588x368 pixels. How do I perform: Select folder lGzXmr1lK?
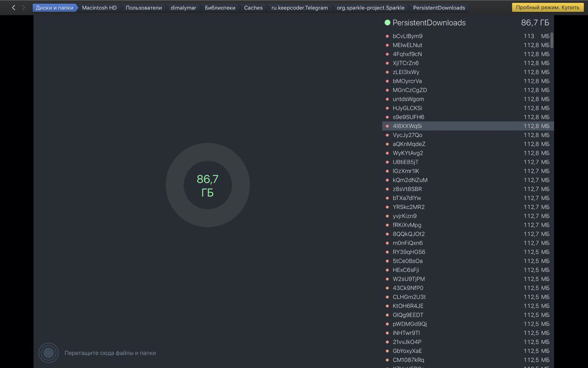pyautogui.click(x=468, y=171)
